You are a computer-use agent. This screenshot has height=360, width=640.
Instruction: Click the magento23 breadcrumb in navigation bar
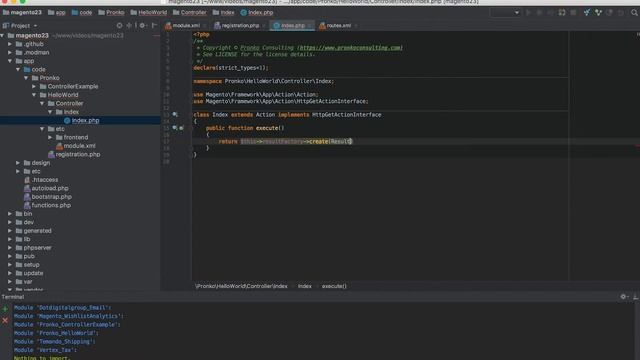click(x=22, y=13)
